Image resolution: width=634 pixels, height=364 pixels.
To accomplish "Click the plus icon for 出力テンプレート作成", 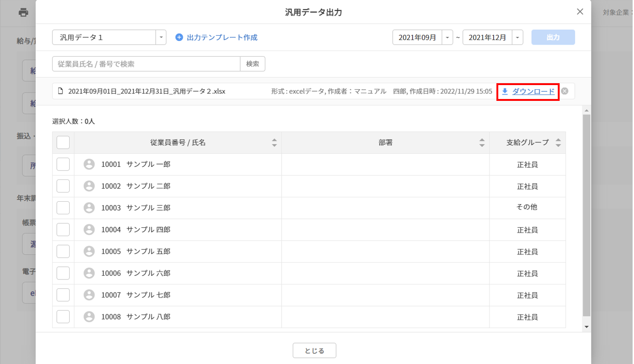I will click(x=179, y=37).
